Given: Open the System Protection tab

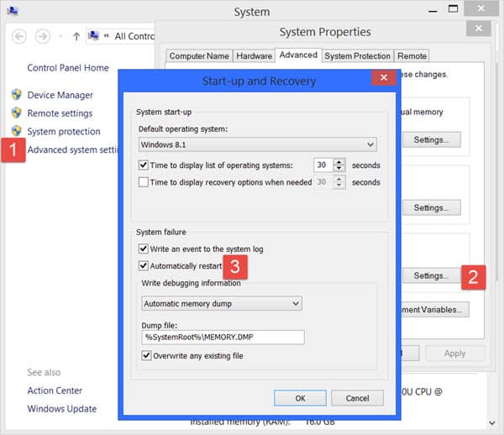Looking at the screenshot, I should point(357,56).
